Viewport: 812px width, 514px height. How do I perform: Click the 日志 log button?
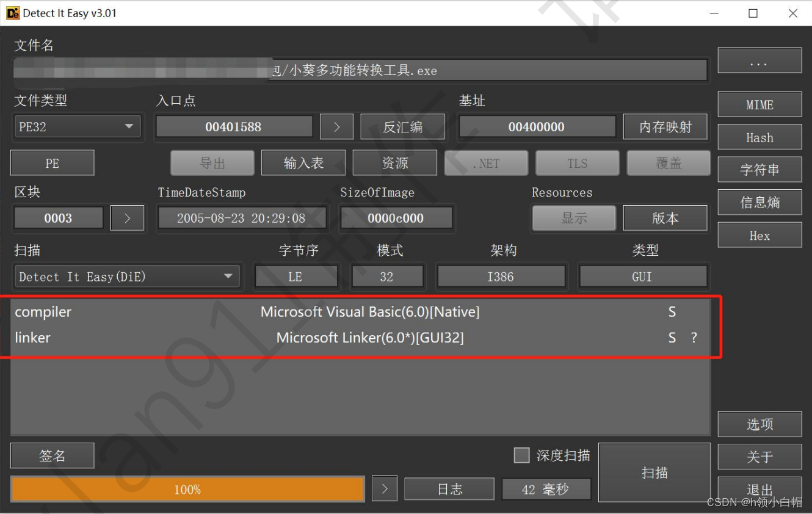(449, 489)
